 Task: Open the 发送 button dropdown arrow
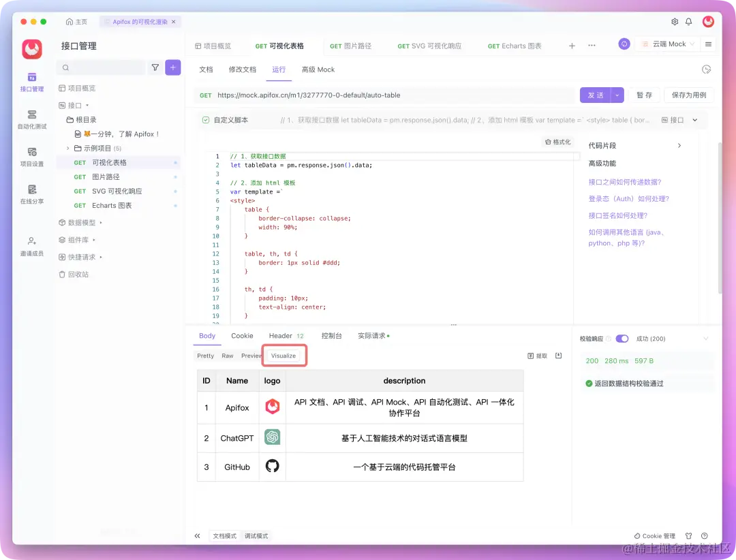(x=617, y=95)
